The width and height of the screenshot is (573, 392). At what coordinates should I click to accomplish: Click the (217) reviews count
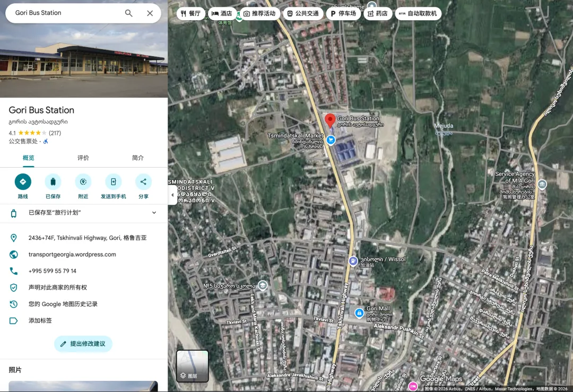point(55,133)
